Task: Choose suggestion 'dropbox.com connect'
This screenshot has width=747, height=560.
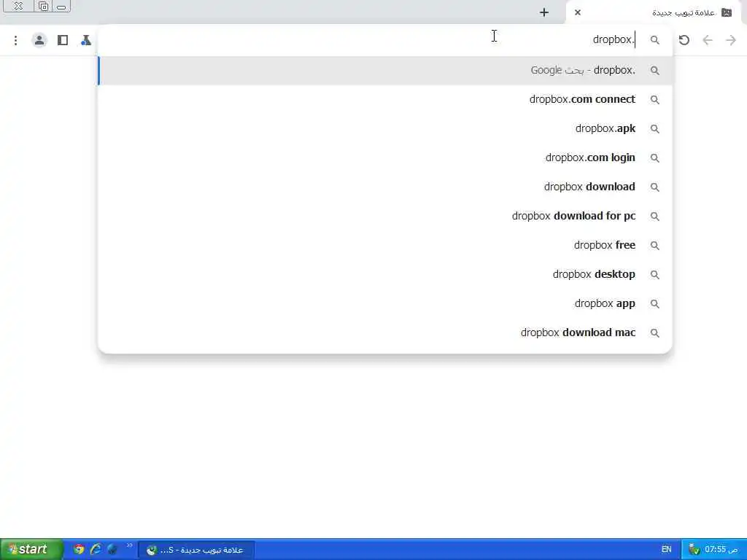Action: point(385,99)
